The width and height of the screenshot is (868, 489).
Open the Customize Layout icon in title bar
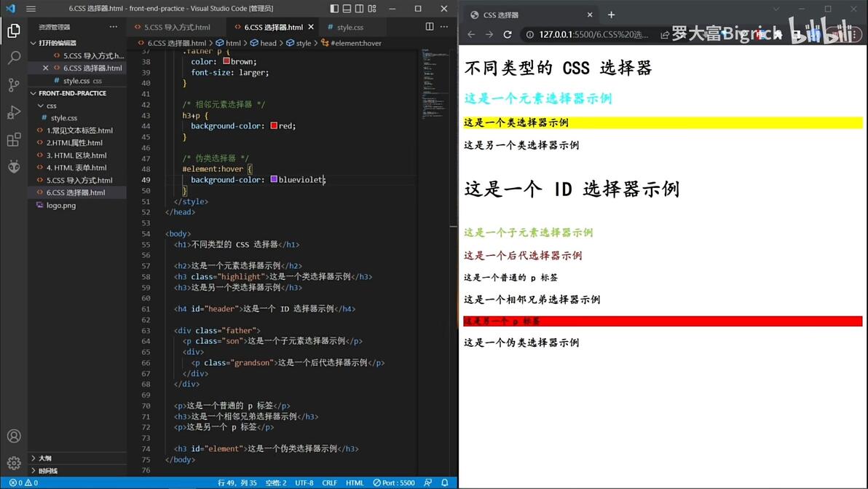[x=372, y=8]
